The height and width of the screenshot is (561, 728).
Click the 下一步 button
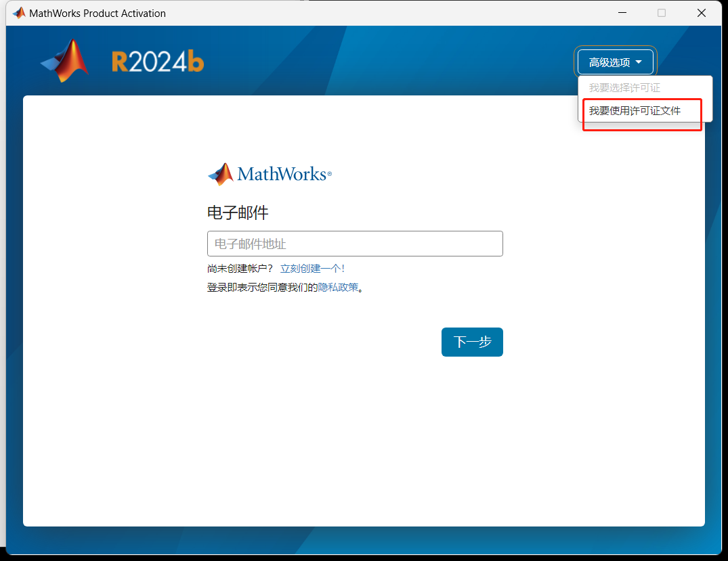click(x=472, y=342)
